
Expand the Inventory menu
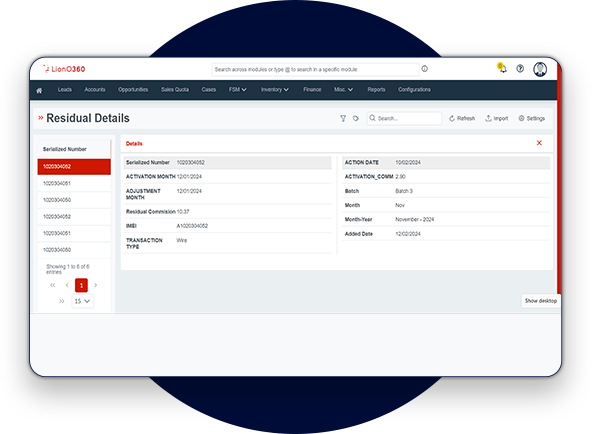[275, 90]
